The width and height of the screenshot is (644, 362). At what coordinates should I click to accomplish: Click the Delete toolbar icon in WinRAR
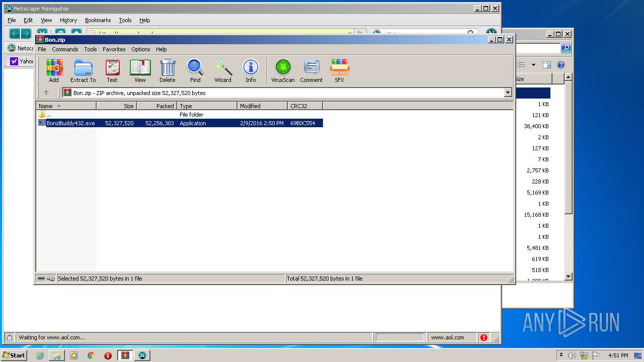[168, 70]
